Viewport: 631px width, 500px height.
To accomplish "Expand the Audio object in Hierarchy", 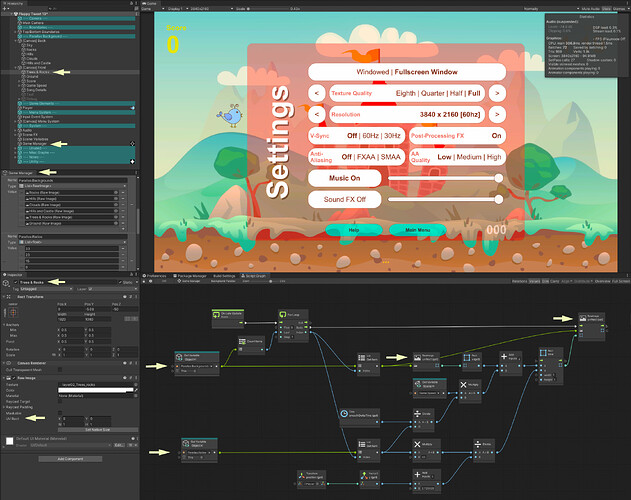I will click(16, 130).
